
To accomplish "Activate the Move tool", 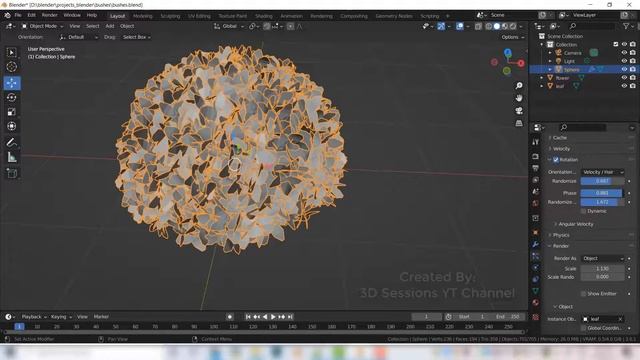I will 12,83.
